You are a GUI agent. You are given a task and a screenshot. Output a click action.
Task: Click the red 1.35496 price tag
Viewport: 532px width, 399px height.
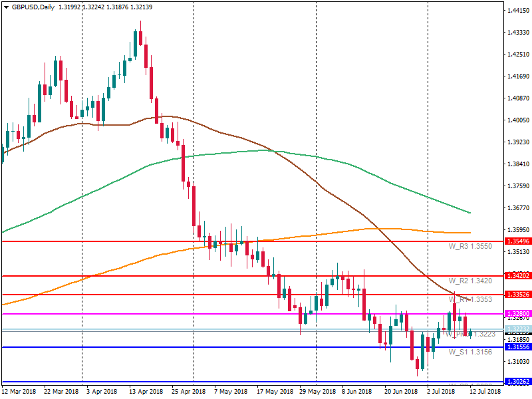(x=517, y=241)
